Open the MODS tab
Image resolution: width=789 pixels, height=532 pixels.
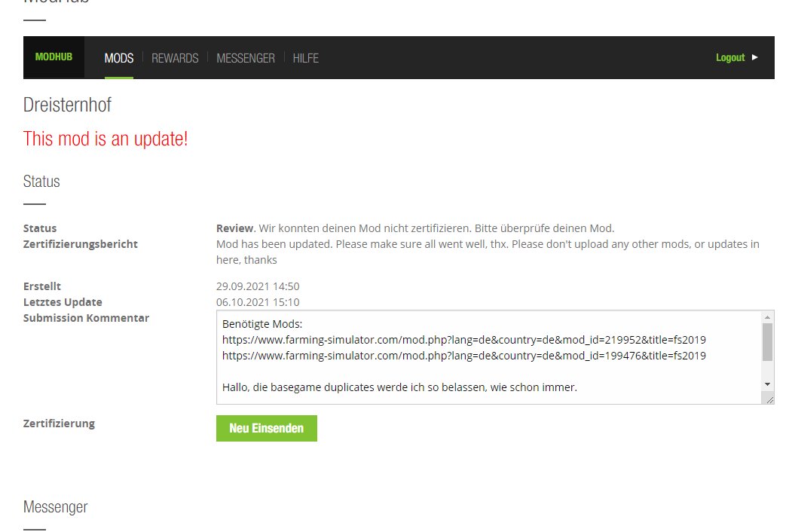tap(119, 58)
